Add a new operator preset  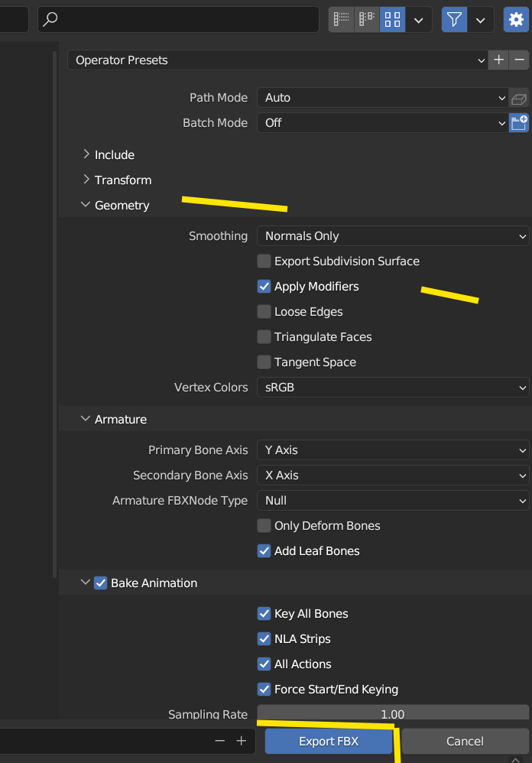coord(499,60)
